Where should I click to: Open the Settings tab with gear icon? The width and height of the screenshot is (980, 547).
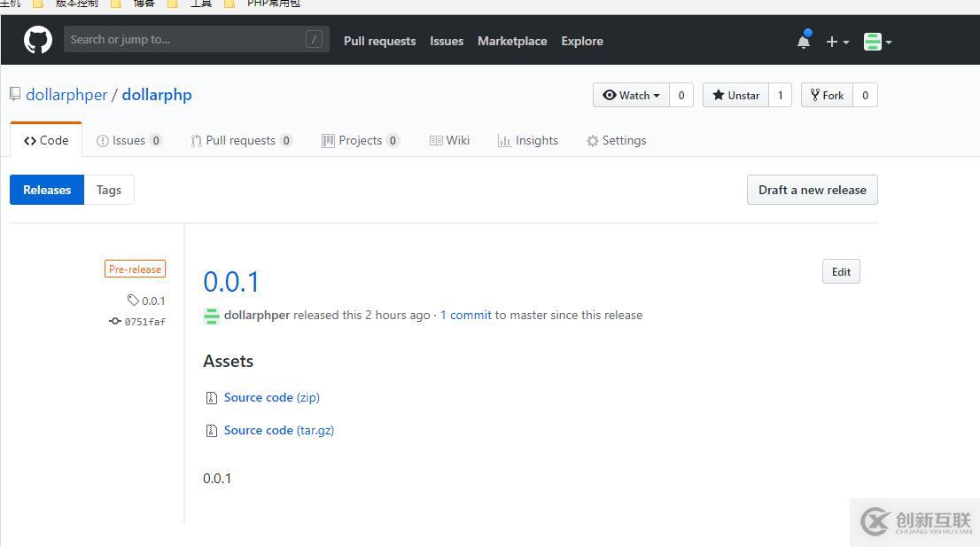616,141
